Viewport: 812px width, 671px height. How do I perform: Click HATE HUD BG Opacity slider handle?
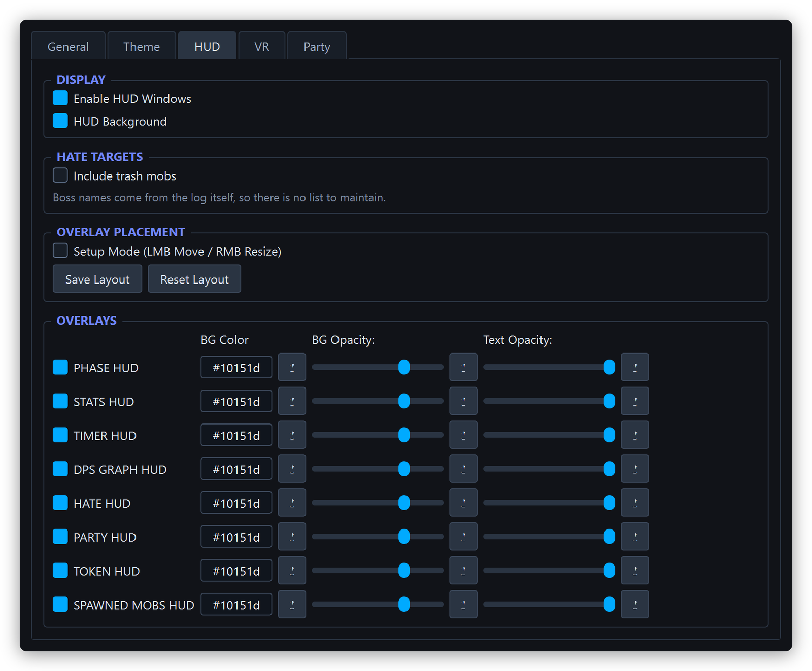click(404, 503)
